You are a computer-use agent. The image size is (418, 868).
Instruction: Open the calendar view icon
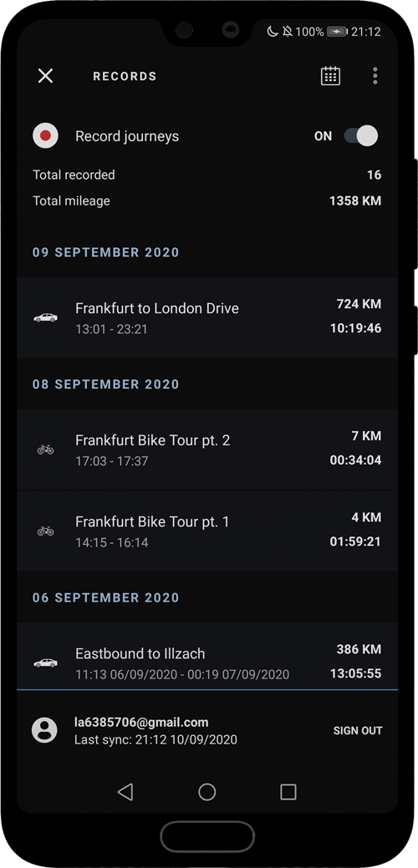pyautogui.click(x=330, y=76)
